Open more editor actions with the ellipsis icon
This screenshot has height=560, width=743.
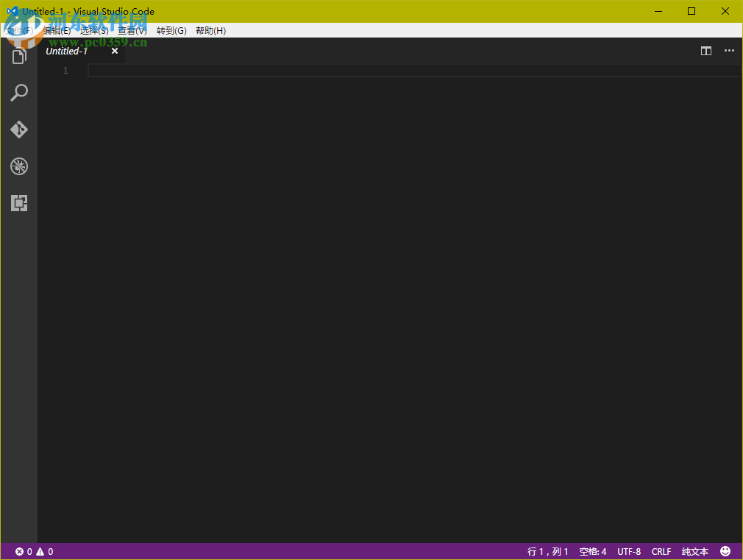pyautogui.click(x=729, y=51)
